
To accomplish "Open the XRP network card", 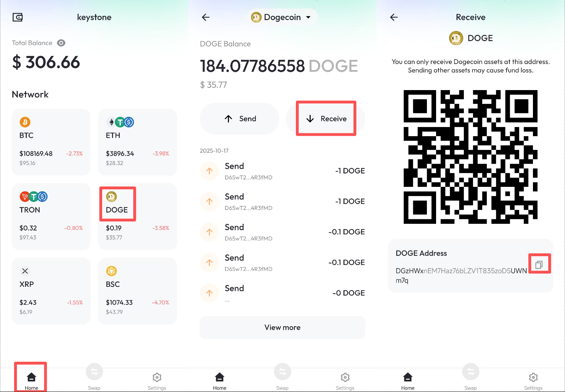I will tap(51, 291).
